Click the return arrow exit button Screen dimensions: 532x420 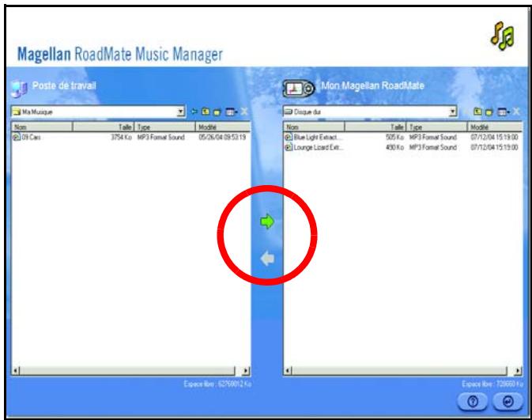coord(508,402)
